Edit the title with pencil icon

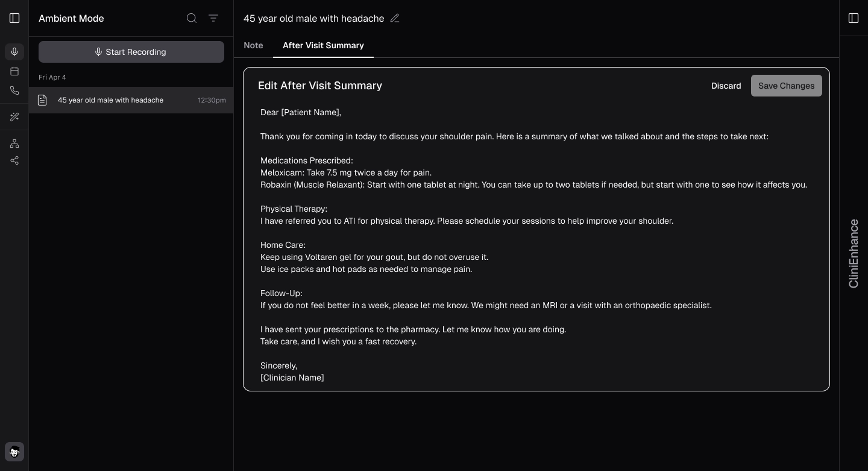tap(395, 18)
